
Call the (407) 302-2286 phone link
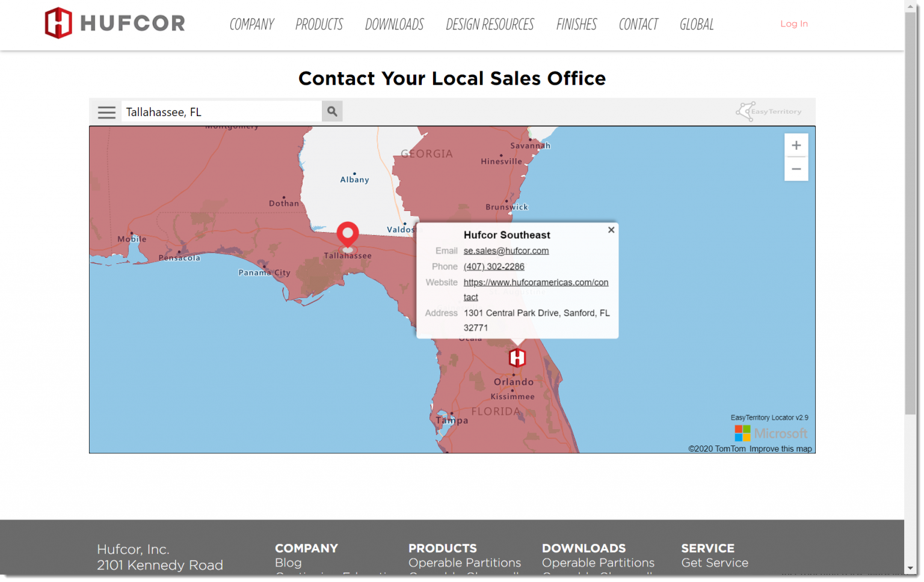pyautogui.click(x=494, y=266)
